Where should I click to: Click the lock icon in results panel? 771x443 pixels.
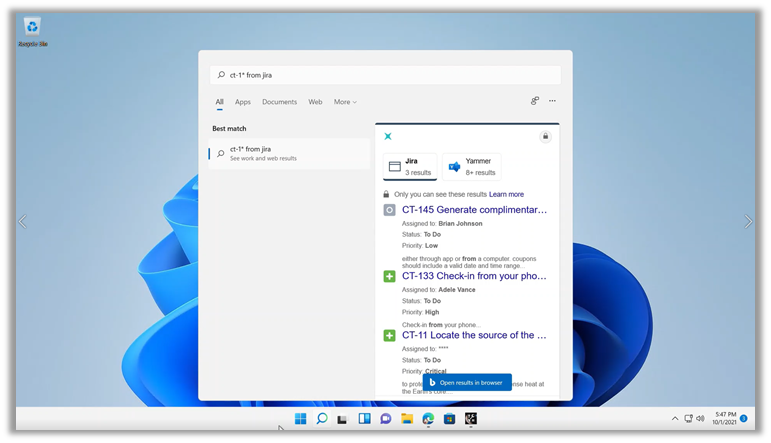(x=545, y=136)
